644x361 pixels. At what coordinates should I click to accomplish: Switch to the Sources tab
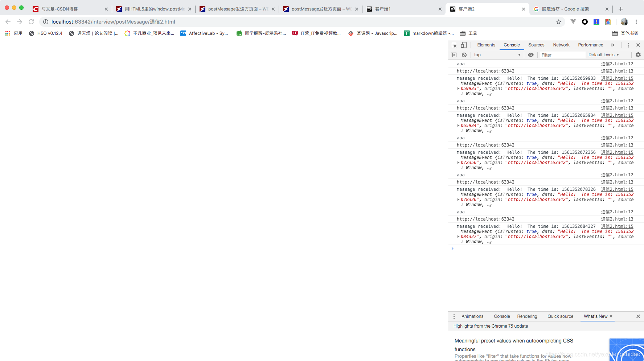point(536,45)
